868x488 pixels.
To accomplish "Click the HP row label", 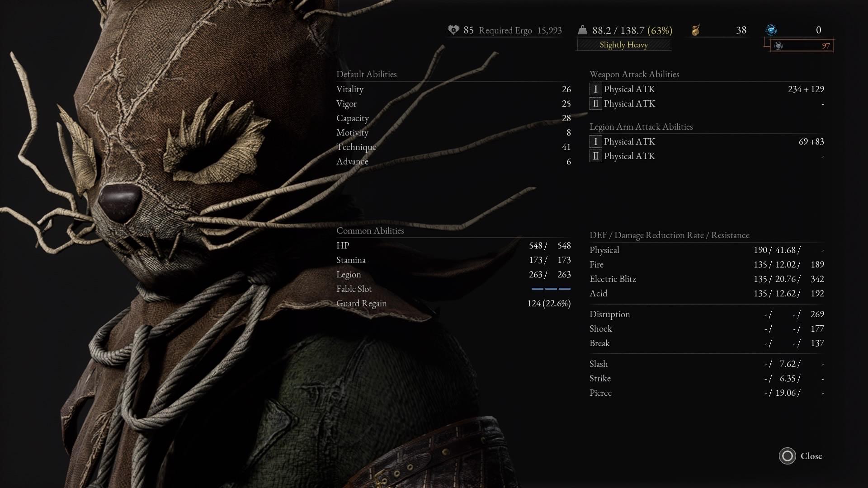I will [343, 245].
